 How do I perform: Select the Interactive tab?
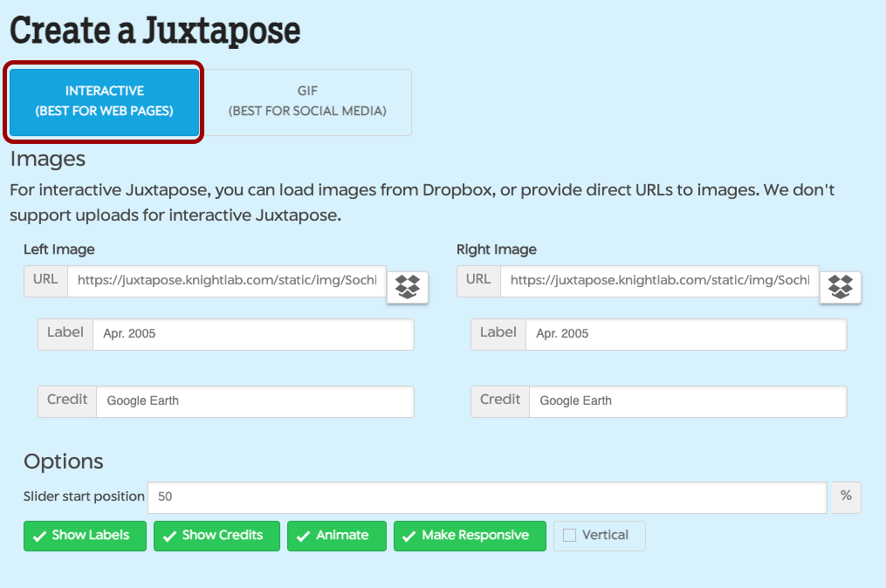[105, 101]
